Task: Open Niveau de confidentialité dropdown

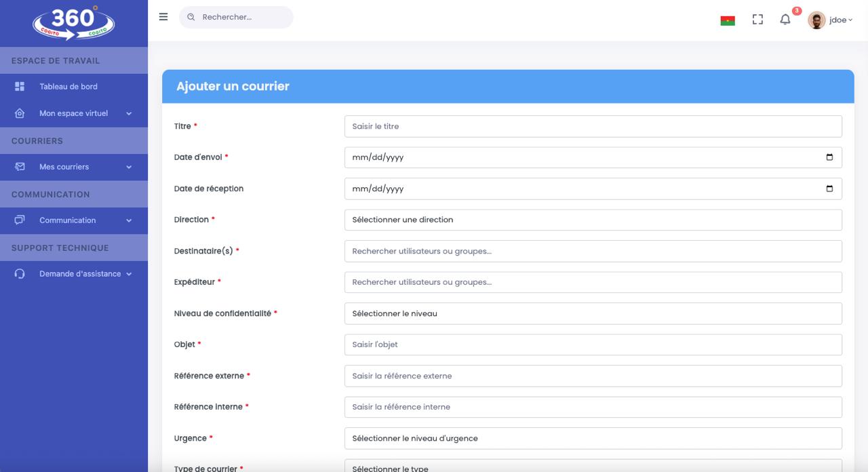Action: pyautogui.click(x=593, y=313)
